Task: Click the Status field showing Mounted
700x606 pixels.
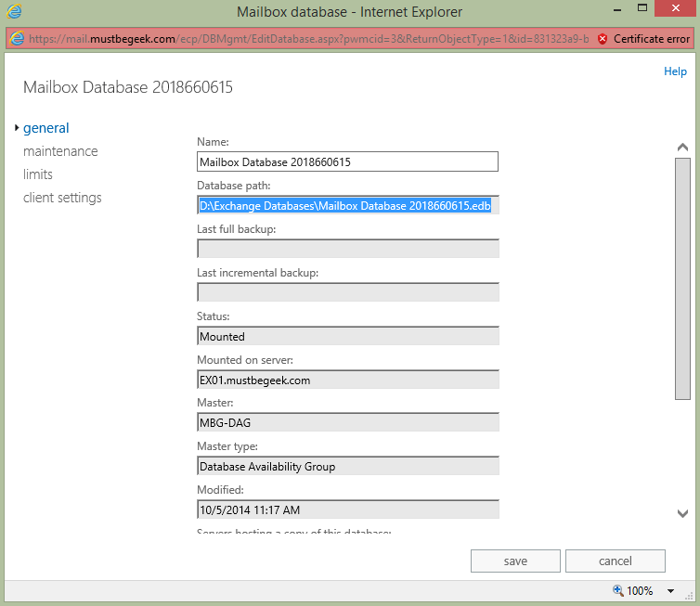Action: [x=347, y=336]
